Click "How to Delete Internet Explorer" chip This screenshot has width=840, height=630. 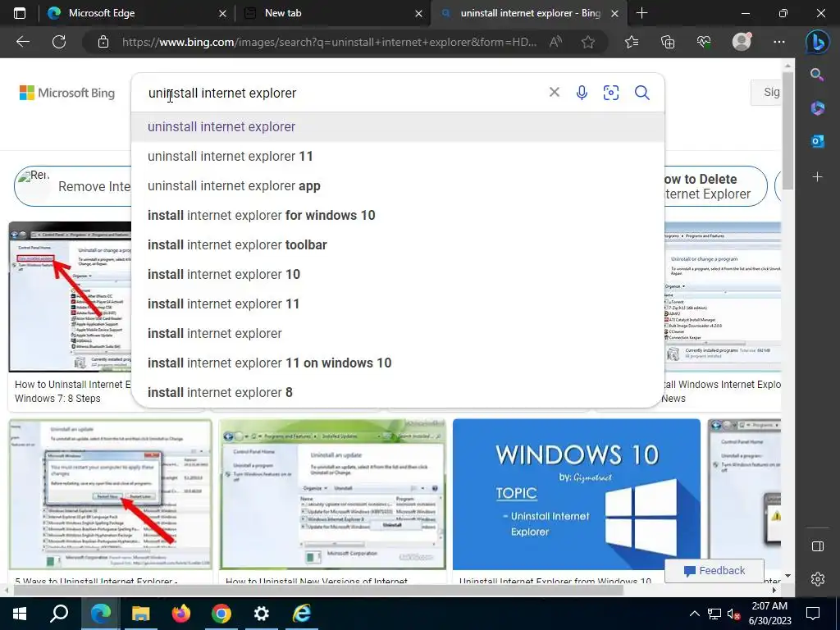(x=715, y=186)
